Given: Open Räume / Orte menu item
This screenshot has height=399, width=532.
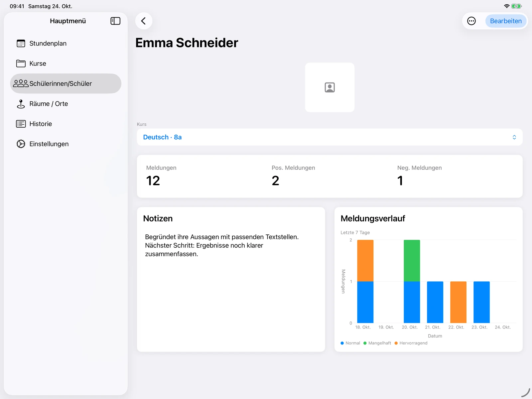Looking at the screenshot, I should click(x=66, y=104).
